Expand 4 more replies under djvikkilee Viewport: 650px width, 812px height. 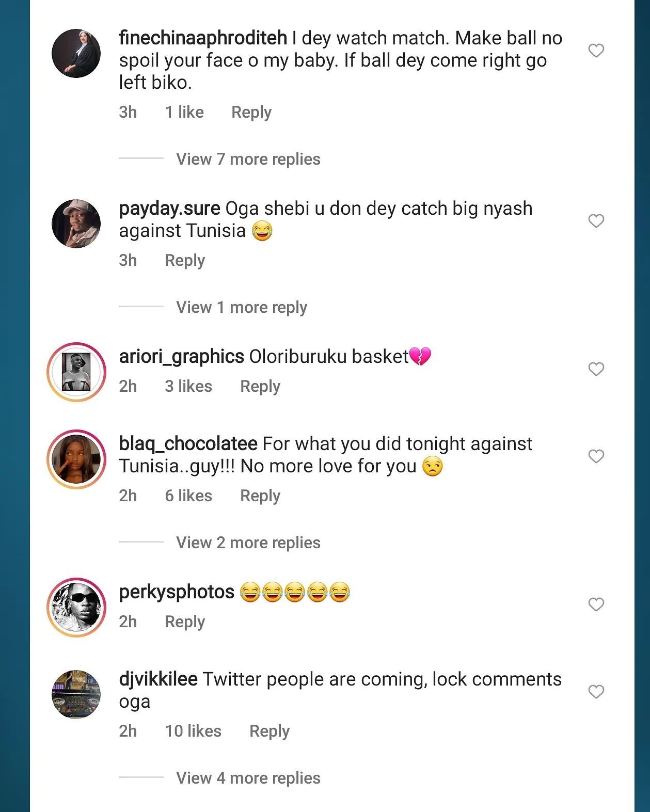(x=248, y=778)
